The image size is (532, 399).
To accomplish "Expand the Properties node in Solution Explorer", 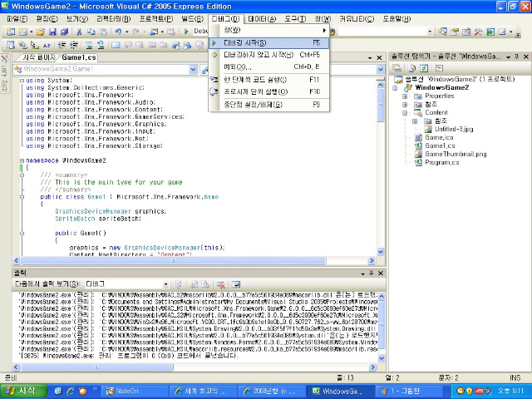I will click(405, 96).
